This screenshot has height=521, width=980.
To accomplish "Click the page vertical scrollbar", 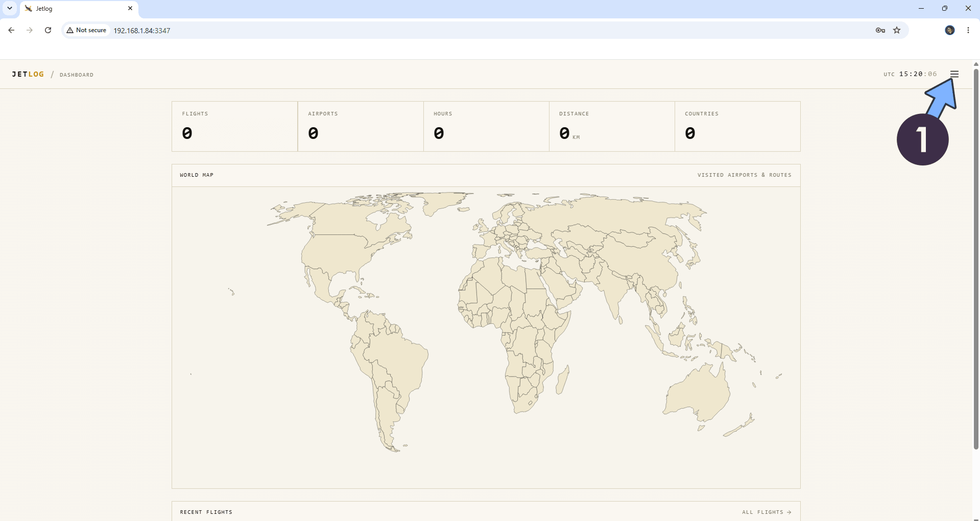I will 976,259.
